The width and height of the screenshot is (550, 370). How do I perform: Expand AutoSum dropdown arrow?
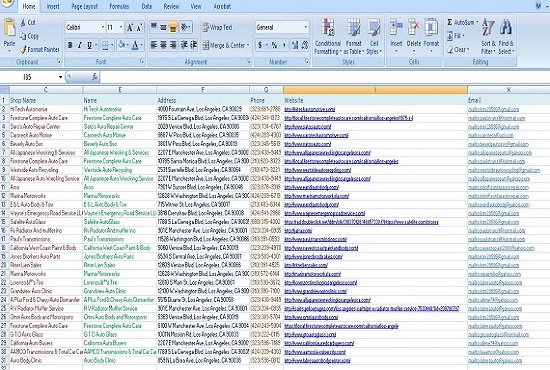(477, 22)
